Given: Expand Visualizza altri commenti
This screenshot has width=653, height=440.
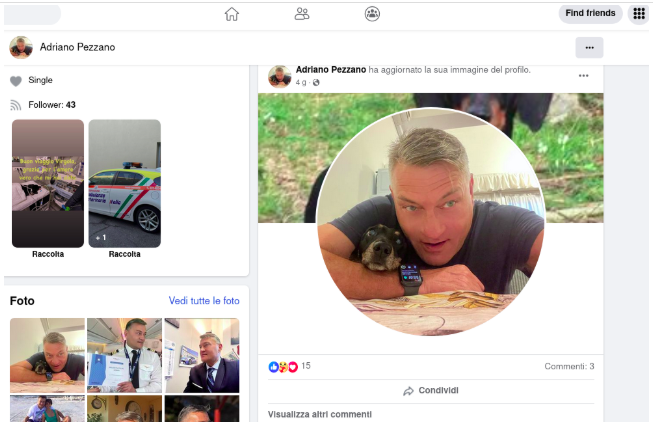Looking at the screenshot, I should 320,414.
